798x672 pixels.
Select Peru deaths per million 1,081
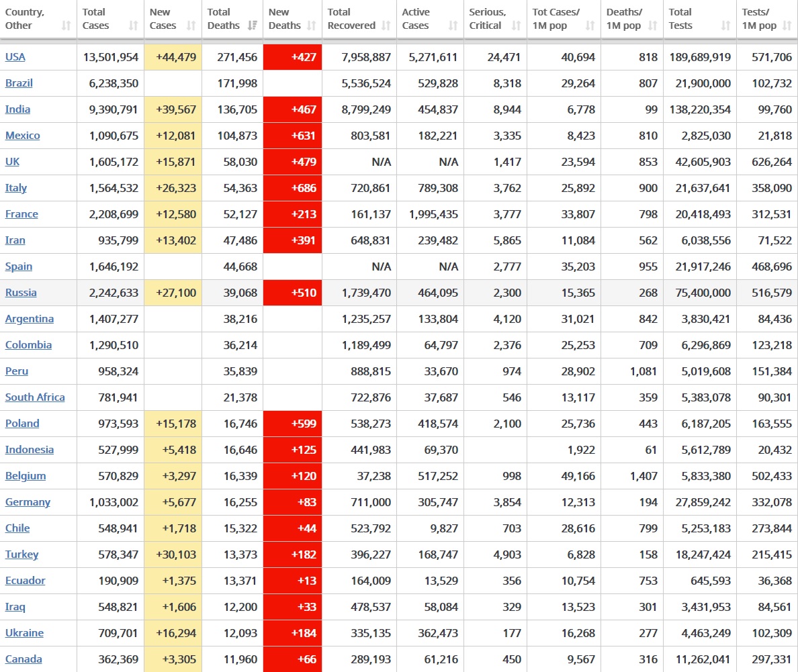pos(644,371)
